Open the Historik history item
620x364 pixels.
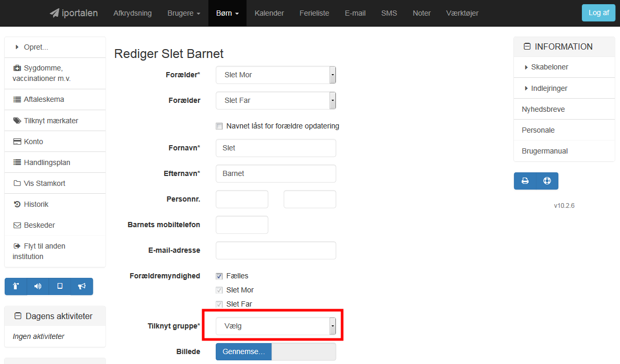55,204
